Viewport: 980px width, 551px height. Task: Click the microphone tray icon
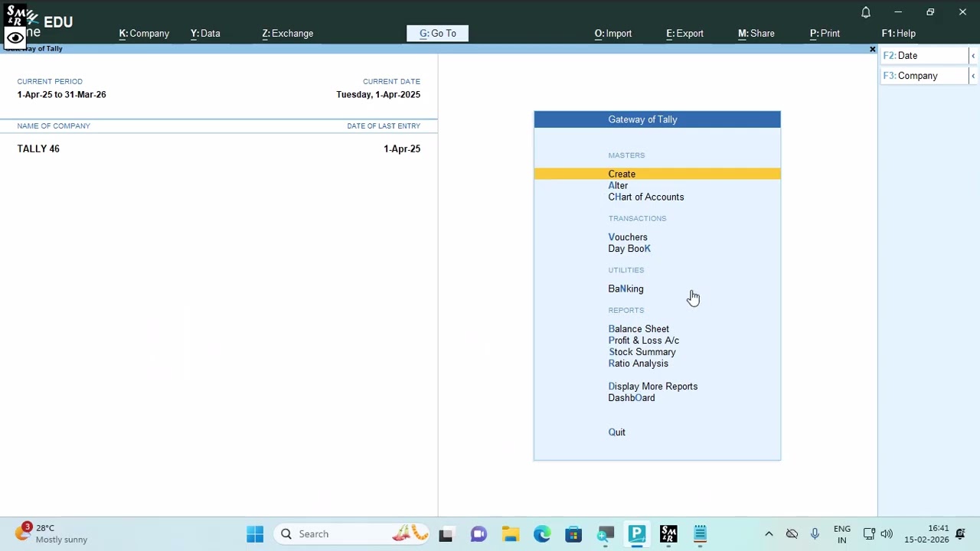[815, 534]
